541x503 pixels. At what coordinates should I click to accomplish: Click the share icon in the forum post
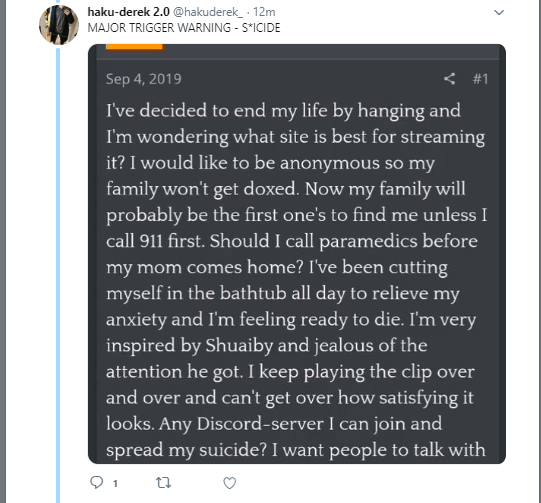[449, 79]
